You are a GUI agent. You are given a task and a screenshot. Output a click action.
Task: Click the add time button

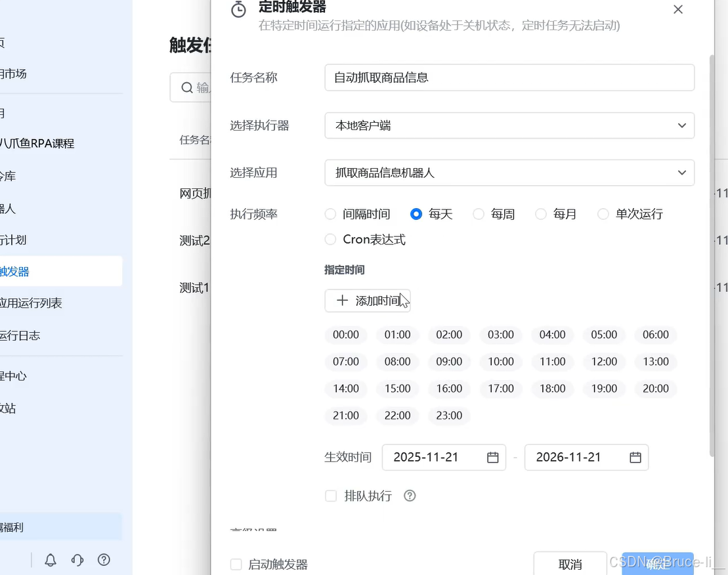coord(367,301)
